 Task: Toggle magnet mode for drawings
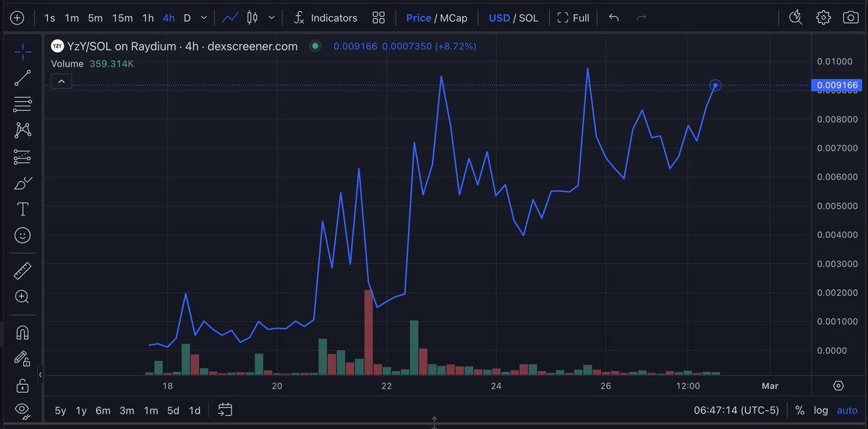(x=22, y=332)
